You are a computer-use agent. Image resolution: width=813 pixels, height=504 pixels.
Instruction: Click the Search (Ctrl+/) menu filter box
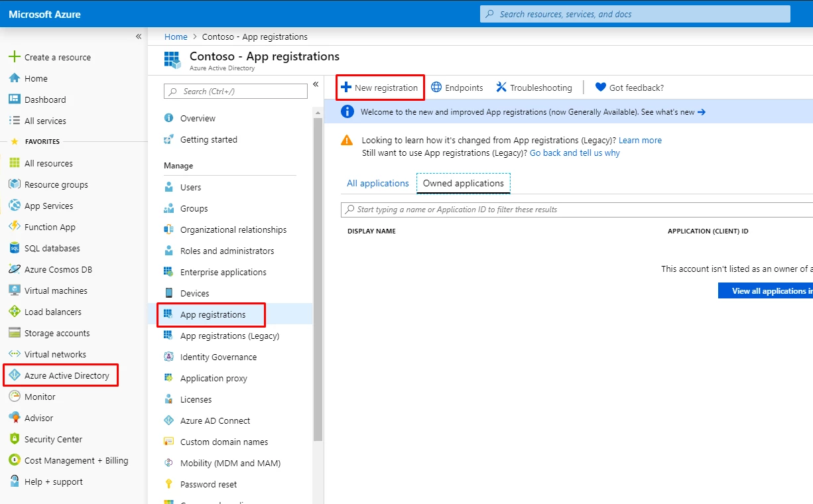[x=235, y=91]
